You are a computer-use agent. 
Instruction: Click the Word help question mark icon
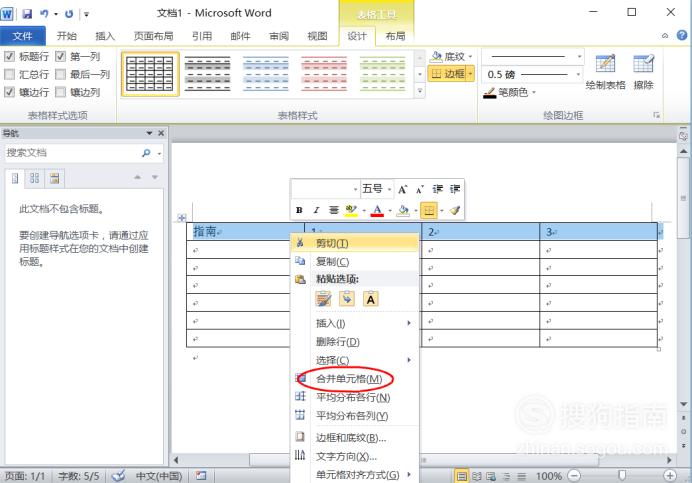click(682, 35)
